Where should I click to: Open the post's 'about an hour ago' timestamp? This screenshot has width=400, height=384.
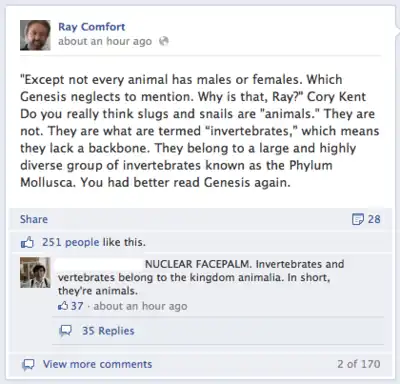[105, 41]
